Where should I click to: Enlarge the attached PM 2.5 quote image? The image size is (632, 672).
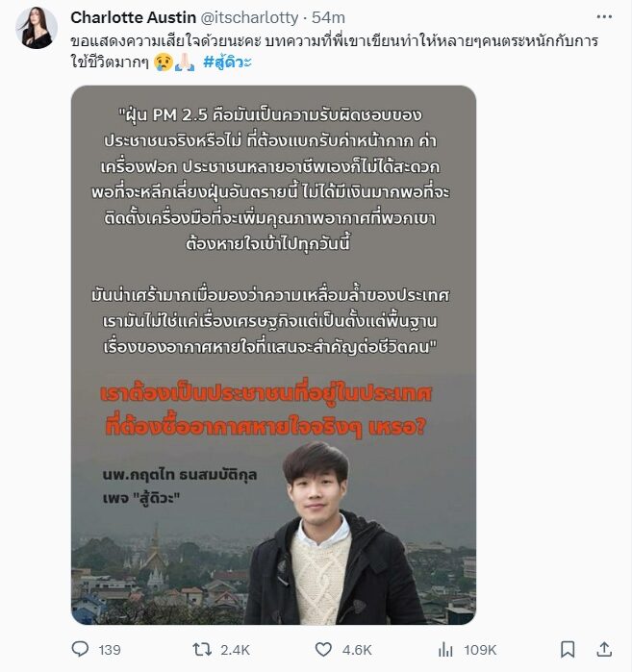pos(273,355)
